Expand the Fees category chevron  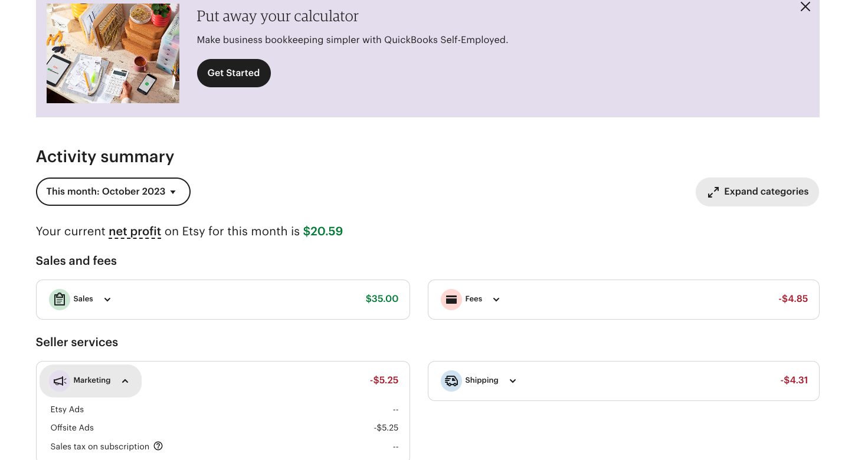click(496, 300)
